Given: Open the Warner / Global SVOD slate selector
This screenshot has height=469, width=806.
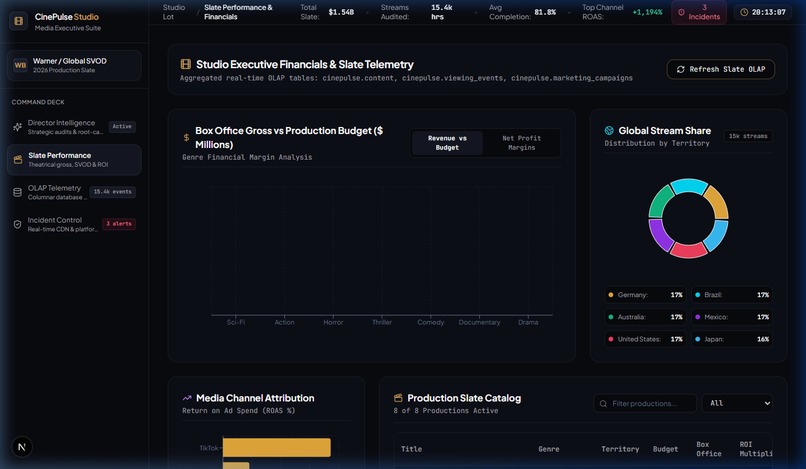Looking at the screenshot, I should click(x=74, y=65).
